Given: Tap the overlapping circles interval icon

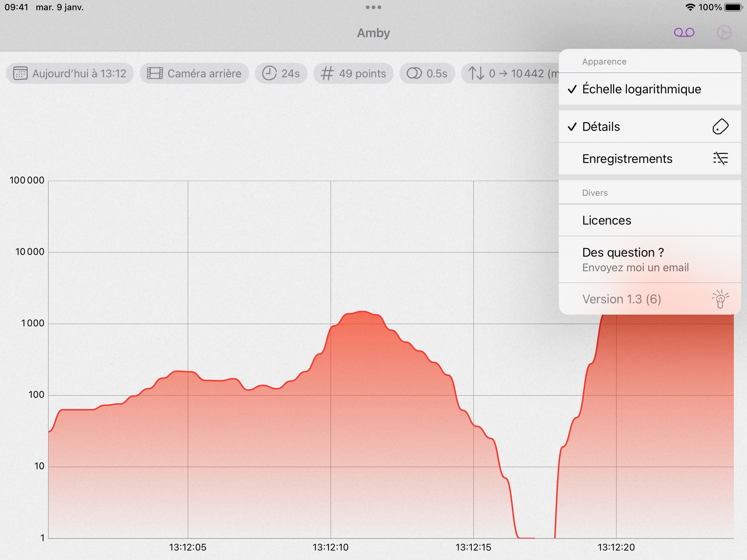Looking at the screenshot, I should (414, 73).
